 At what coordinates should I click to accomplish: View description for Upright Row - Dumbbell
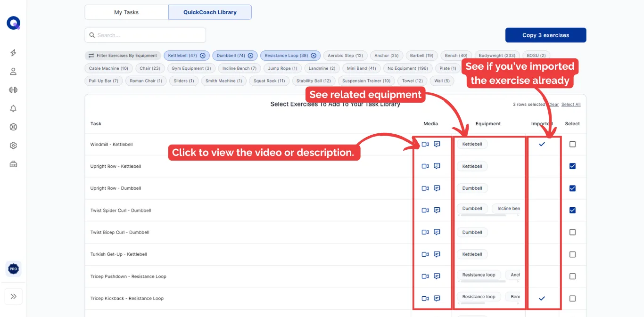pyautogui.click(x=437, y=188)
